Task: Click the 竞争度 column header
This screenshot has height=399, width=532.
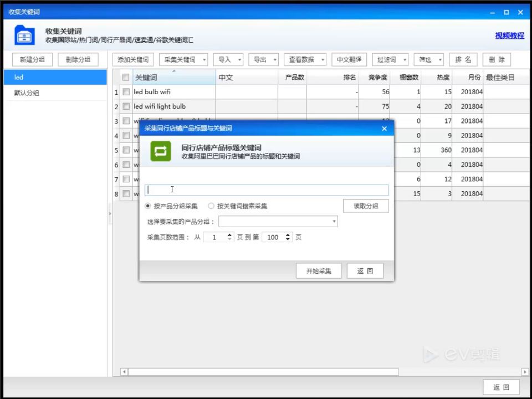Action: [374, 78]
